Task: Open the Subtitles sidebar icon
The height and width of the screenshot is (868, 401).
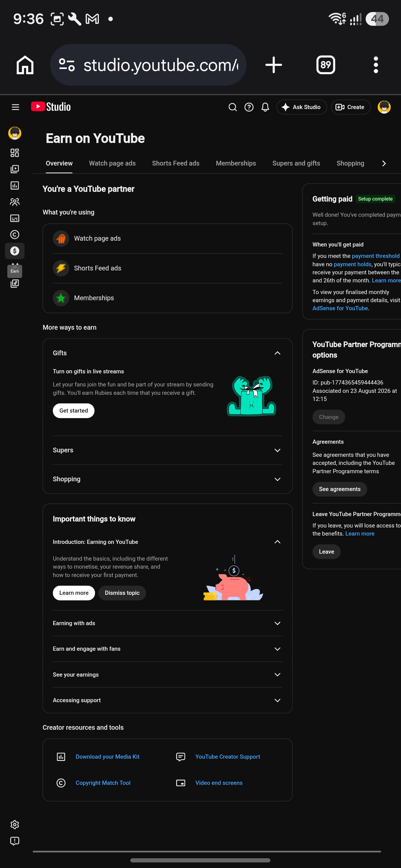Action: point(14,218)
